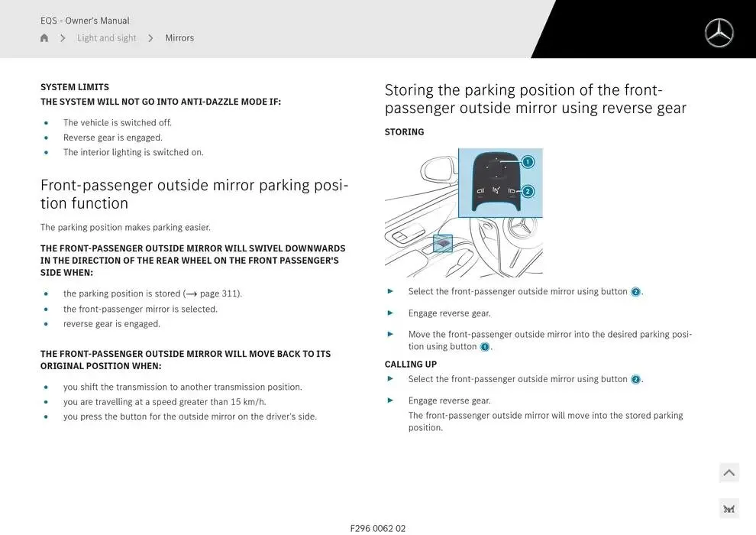Expand the chevron after the home icon
Viewport: 756px width, 535px height.
point(62,37)
